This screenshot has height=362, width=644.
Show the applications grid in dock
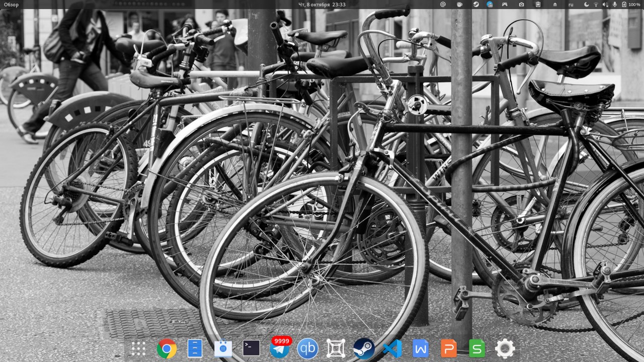point(138,348)
